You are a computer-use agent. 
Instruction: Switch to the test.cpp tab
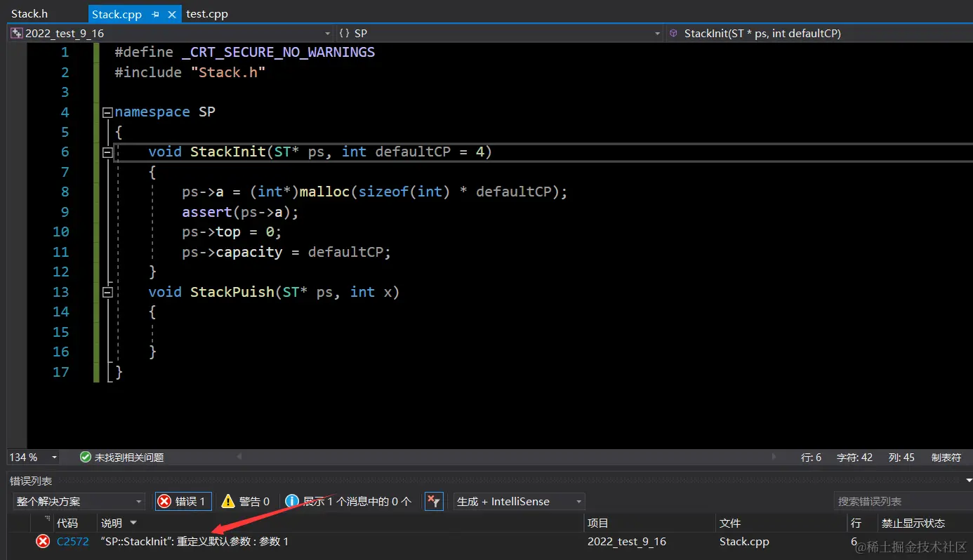pos(207,14)
